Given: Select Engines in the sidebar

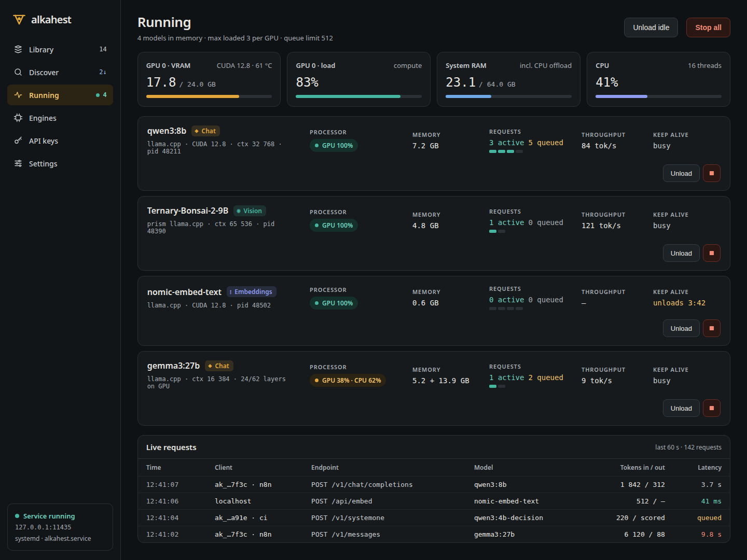Looking at the screenshot, I should 60,118.
